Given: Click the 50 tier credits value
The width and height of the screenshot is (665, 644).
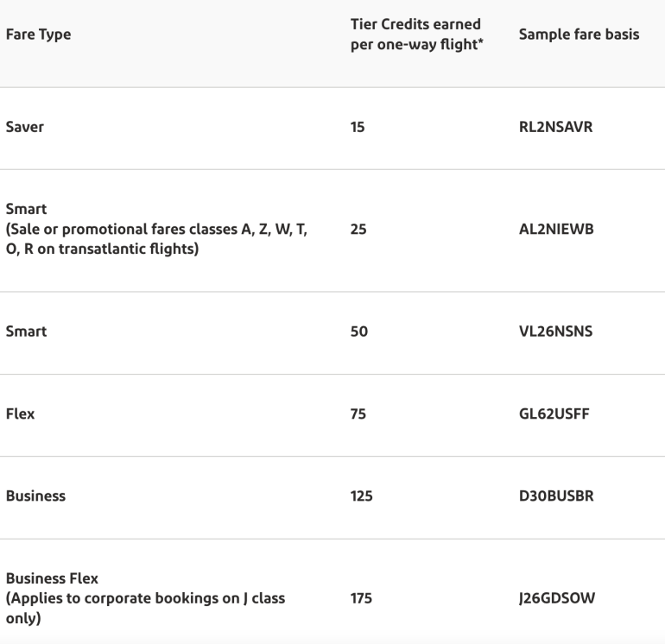Looking at the screenshot, I should 346,332.
